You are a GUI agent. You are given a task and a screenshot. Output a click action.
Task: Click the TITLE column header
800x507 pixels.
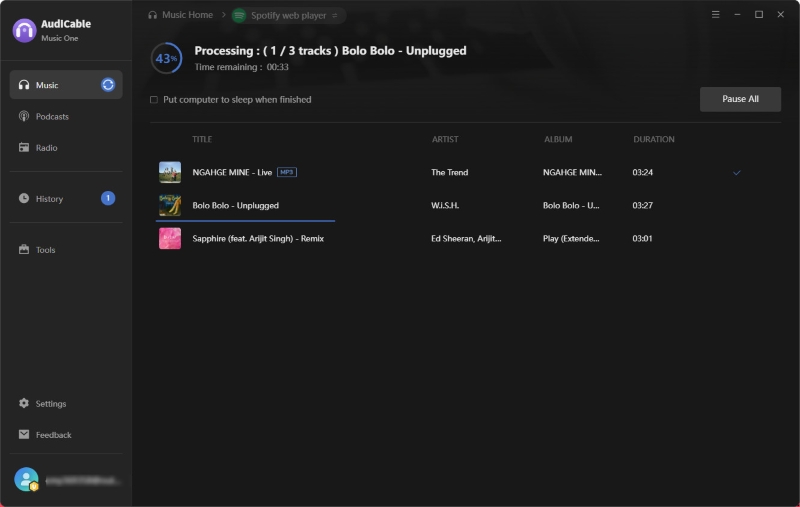pos(202,139)
